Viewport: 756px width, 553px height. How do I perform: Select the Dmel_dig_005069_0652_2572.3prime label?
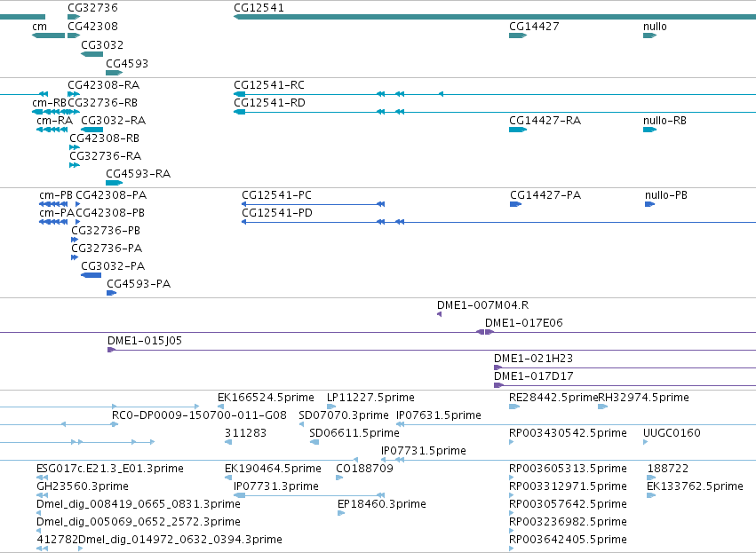tap(139, 522)
